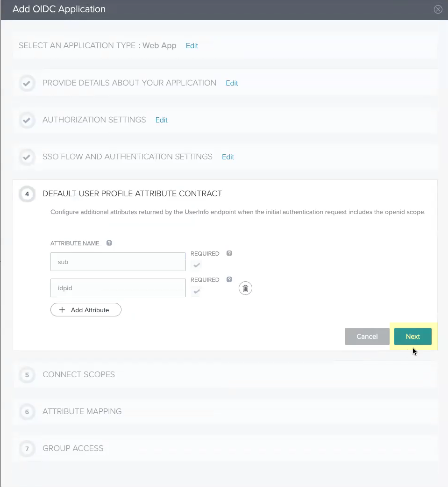This screenshot has width=448, height=487.
Task: Delete the idpid attribute with trash icon
Action: coord(245,288)
